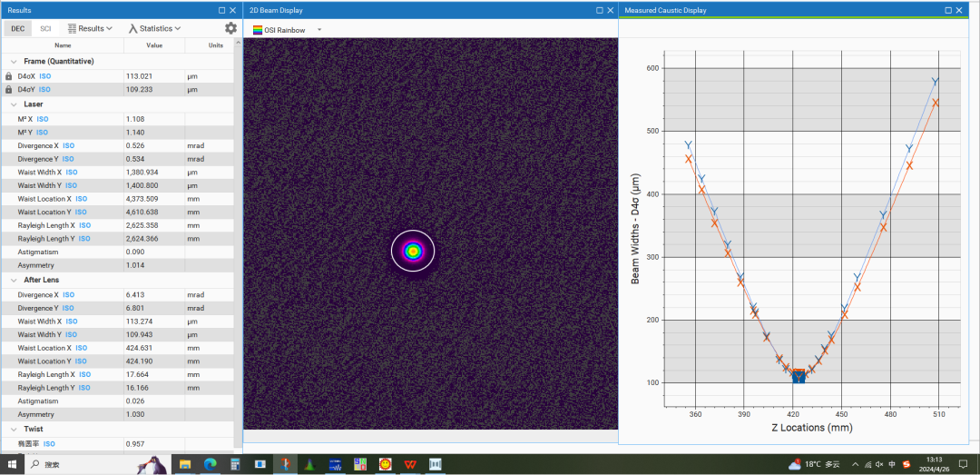The height and width of the screenshot is (475, 980).
Task: Launch Microsoft Edge from the taskbar
Action: click(210, 464)
